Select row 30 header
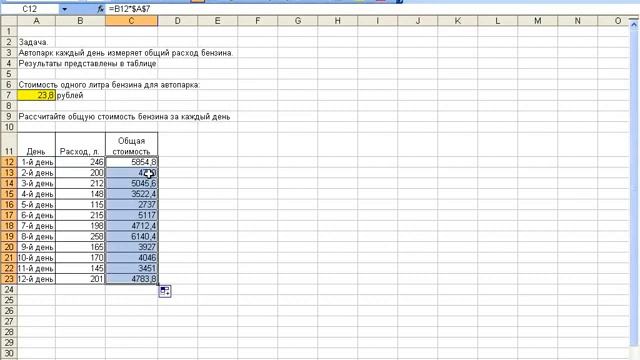 tap(9, 353)
